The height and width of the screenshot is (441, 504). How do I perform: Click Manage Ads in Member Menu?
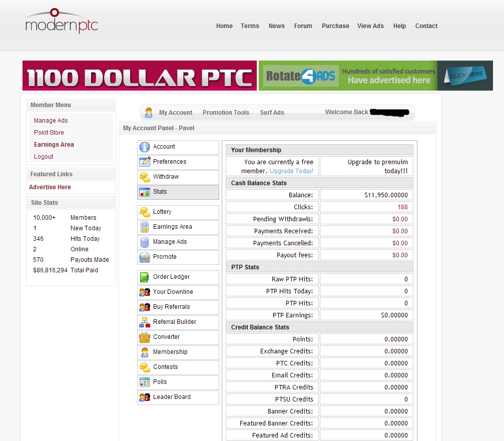click(51, 121)
